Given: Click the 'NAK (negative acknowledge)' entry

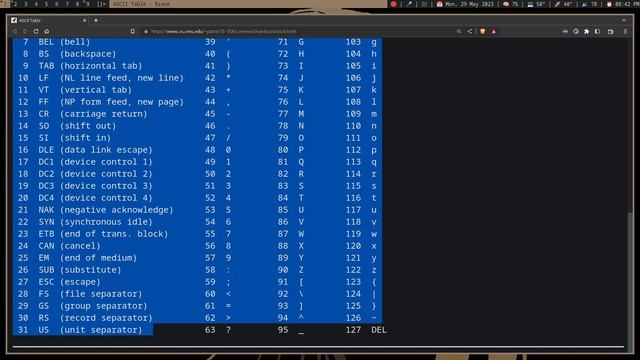Looking at the screenshot, I should pos(106,210).
